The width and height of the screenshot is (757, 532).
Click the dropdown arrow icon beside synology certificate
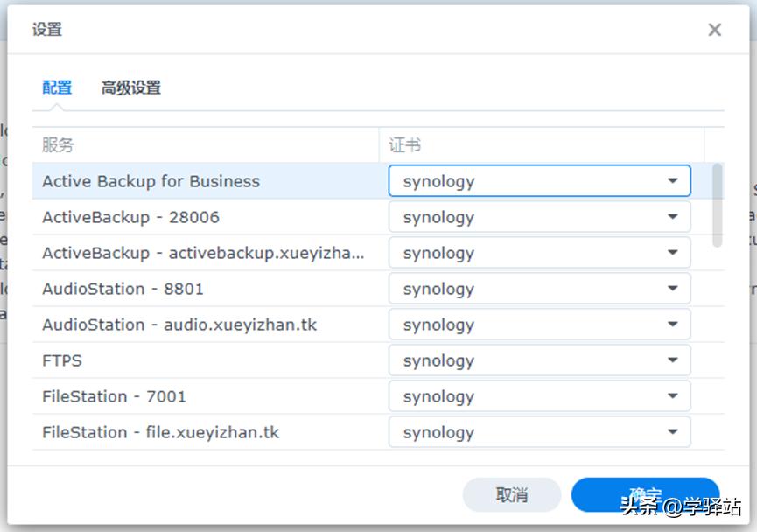(672, 180)
